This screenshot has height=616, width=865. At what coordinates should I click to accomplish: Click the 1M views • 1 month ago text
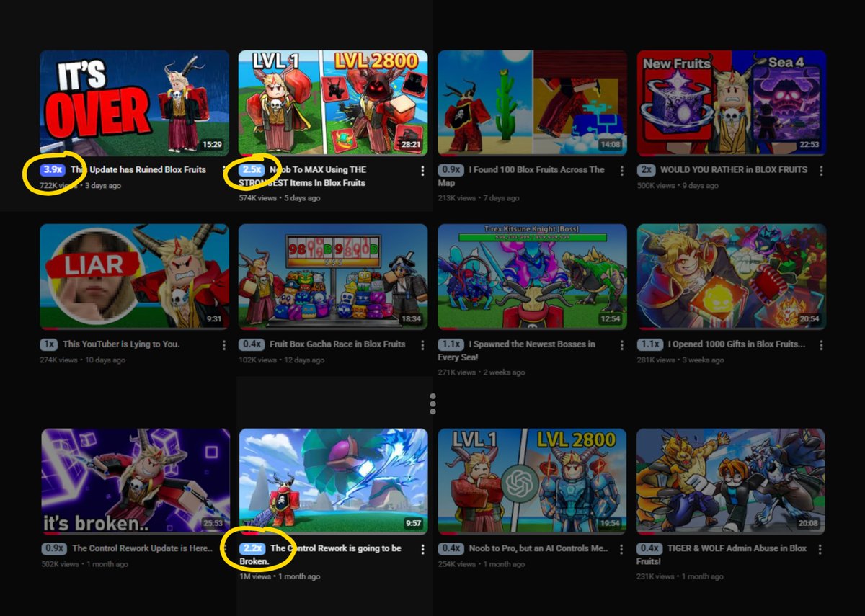pyautogui.click(x=279, y=576)
